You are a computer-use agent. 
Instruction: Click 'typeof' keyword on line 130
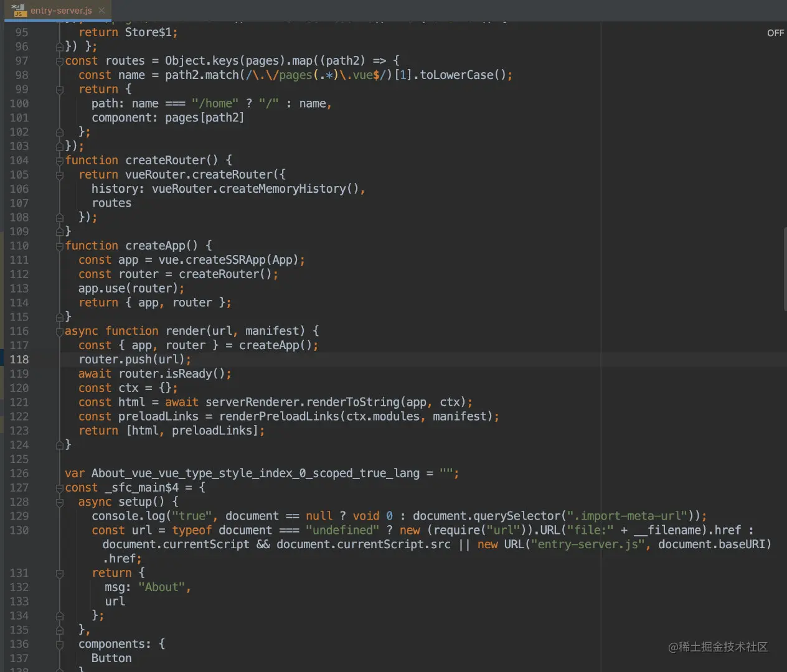click(192, 530)
